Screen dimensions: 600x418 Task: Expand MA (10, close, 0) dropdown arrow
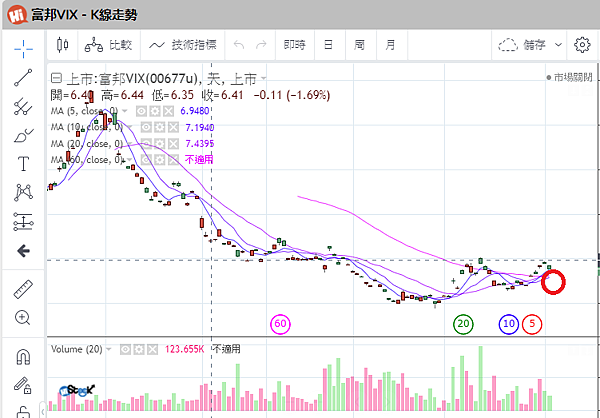[129, 127]
